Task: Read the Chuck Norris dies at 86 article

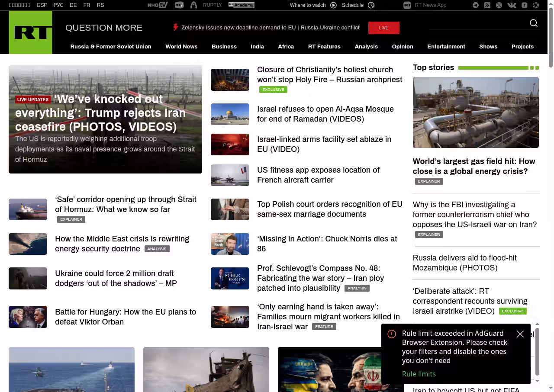Action: [x=327, y=244]
